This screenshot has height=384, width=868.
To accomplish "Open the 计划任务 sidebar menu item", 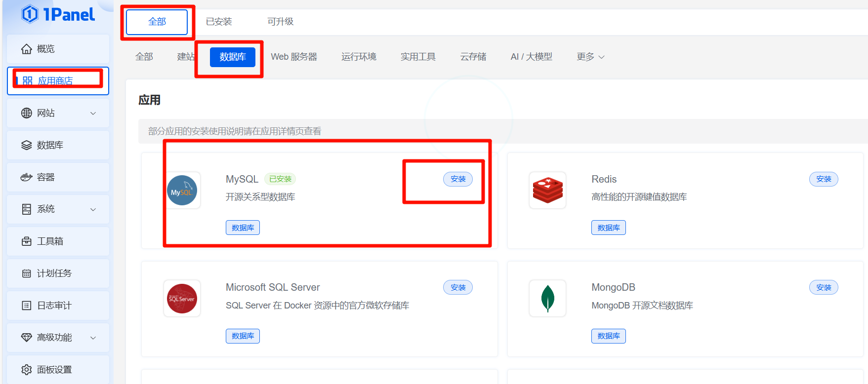I will (x=58, y=273).
